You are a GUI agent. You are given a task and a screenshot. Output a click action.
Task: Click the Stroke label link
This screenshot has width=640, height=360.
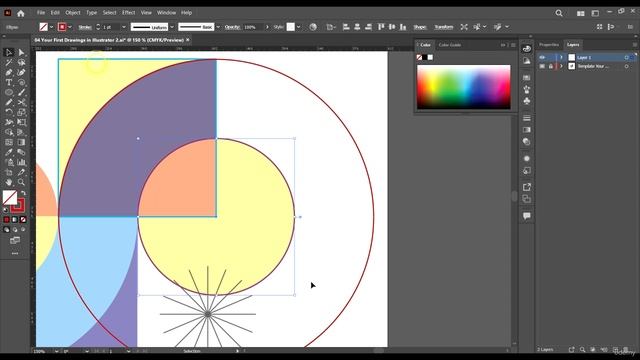pyautogui.click(x=85, y=27)
